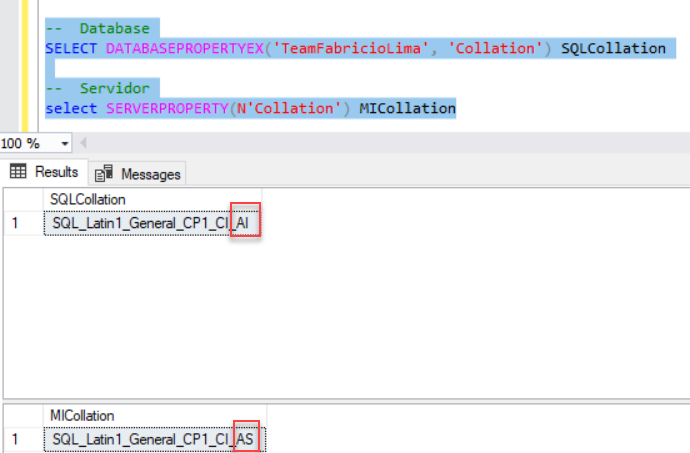Screen dimensions: 690x453
Task: Click the SERVERPROPERTY function in the query
Action: [x=163, y=108]
